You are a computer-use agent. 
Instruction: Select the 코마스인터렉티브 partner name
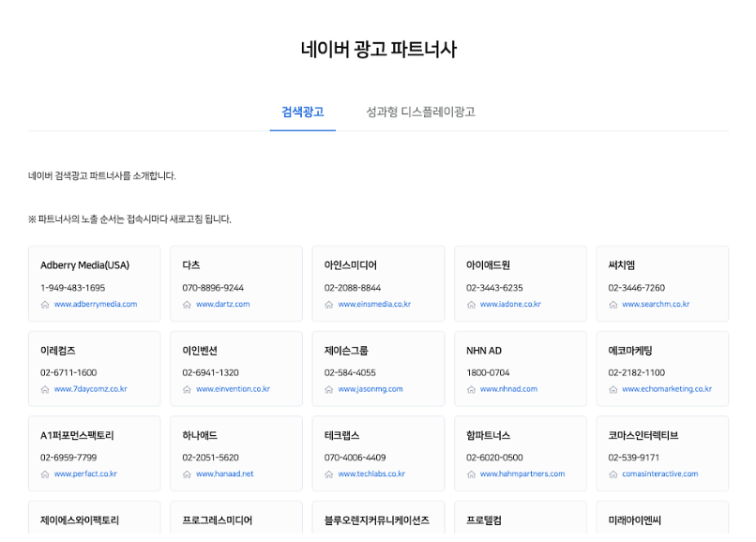pos(643,435)
